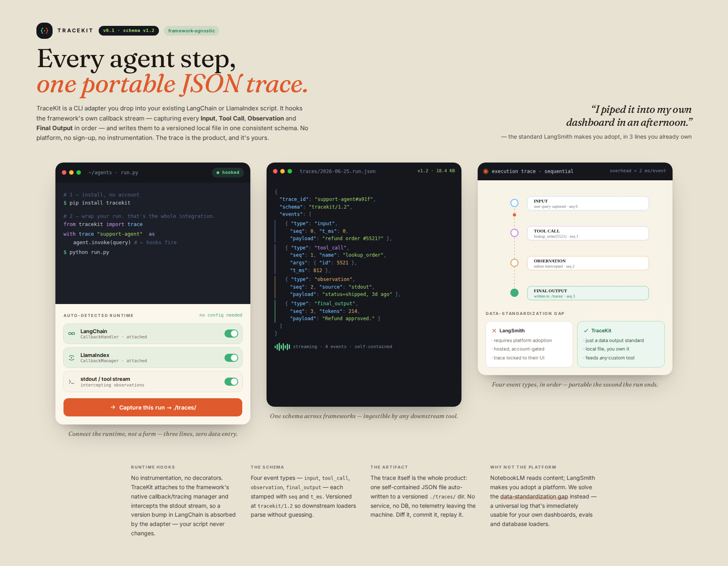The width and height of the screenshot is (728, 566).
Task: Click the TraceKit green checkmark icon
Action: [x=586, y=331]
